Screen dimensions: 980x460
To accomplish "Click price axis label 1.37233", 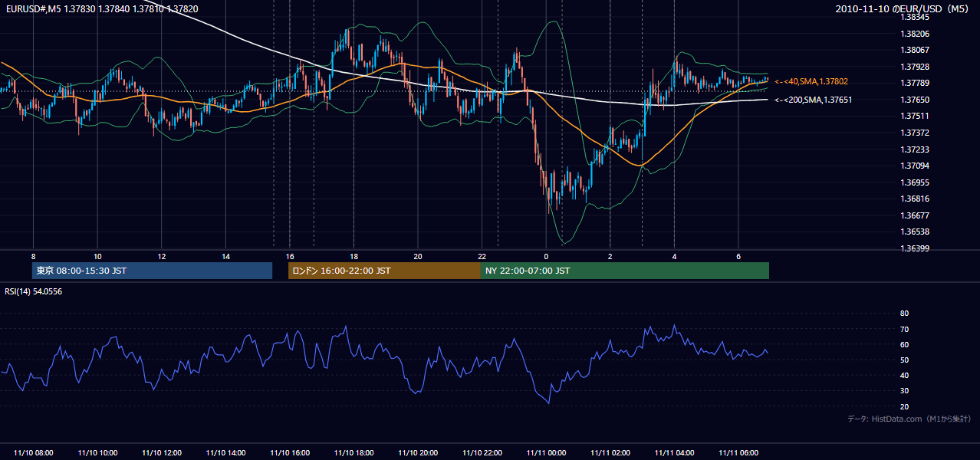I will [915, 149].
